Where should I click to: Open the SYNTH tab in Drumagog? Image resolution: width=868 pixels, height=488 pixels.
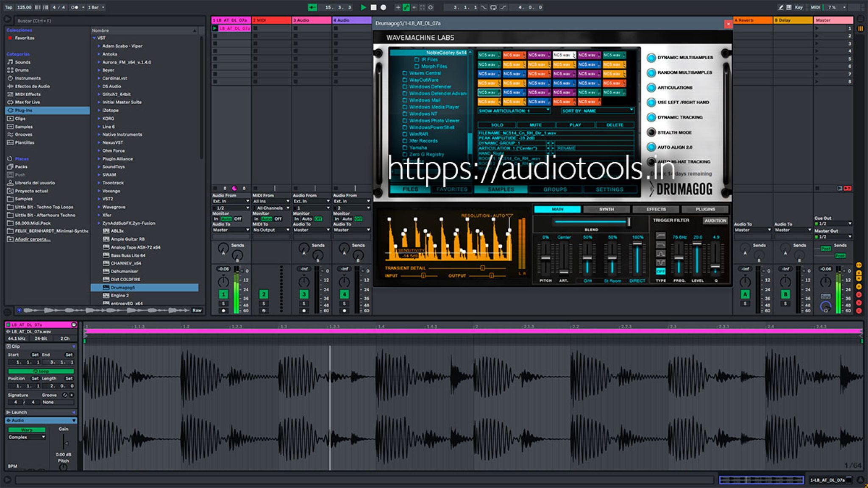[x=606, y=209]
